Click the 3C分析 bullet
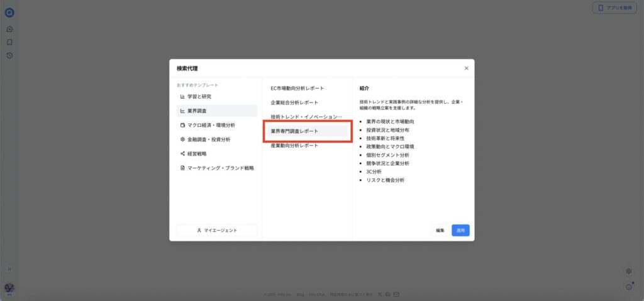The height and width of the screenshot is (301, 644). [374, 172]
